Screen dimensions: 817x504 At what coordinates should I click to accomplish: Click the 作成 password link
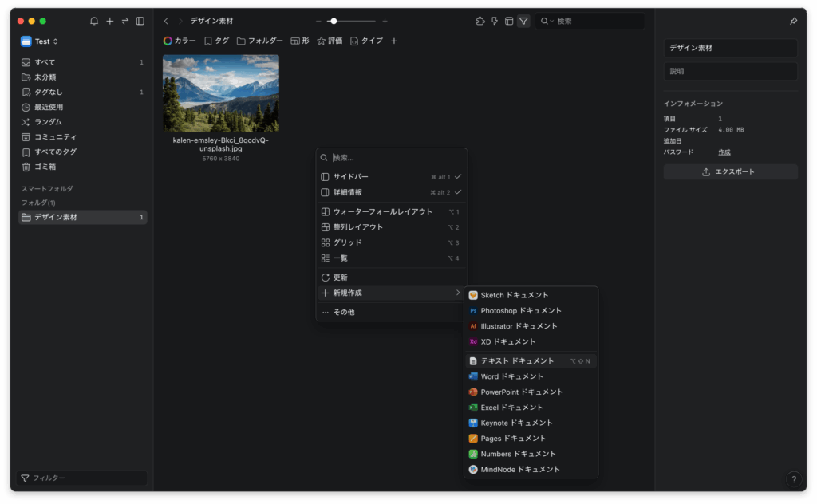click(x=724, y=152)
